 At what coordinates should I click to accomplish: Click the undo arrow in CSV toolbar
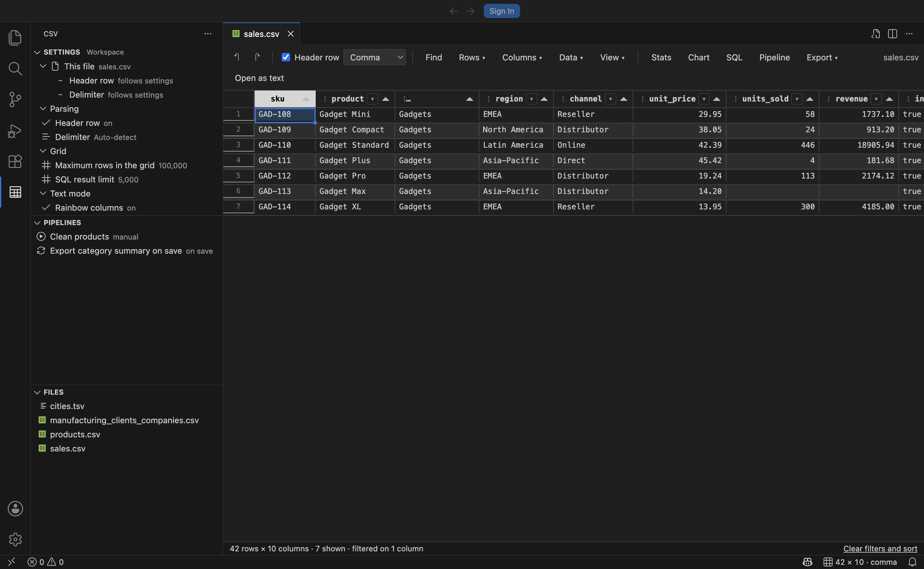(x=237, y=57)
